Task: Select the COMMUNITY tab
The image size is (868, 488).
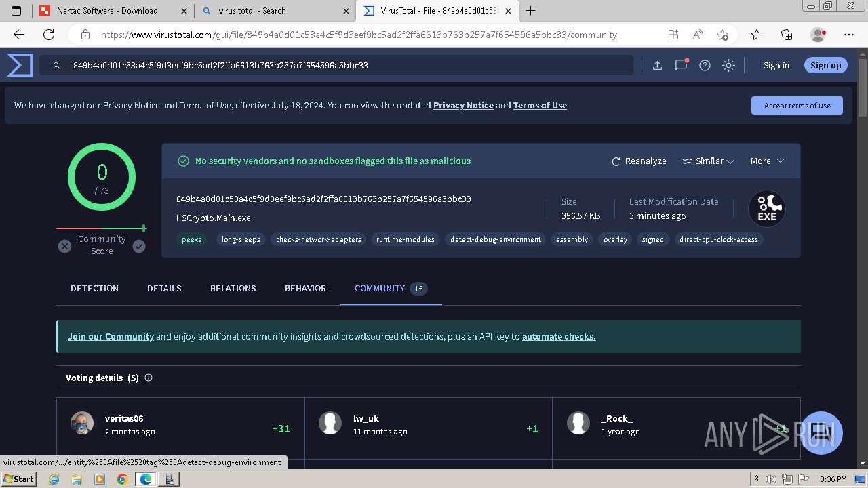Action: [391, 289]
